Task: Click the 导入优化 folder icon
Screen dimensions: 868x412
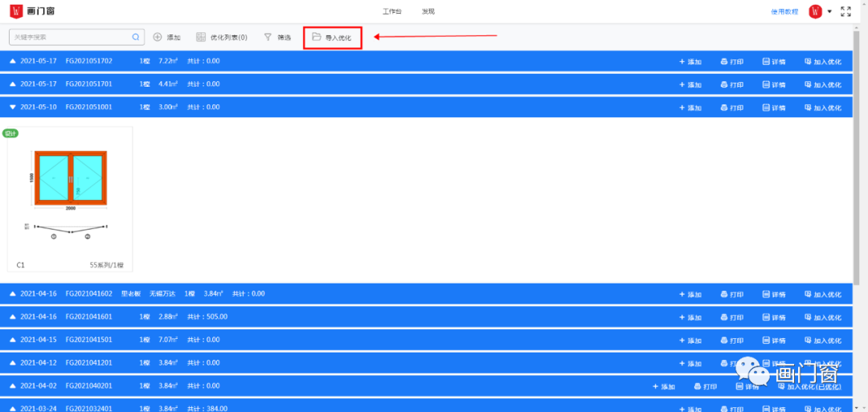Action: (x=317, y=37)
